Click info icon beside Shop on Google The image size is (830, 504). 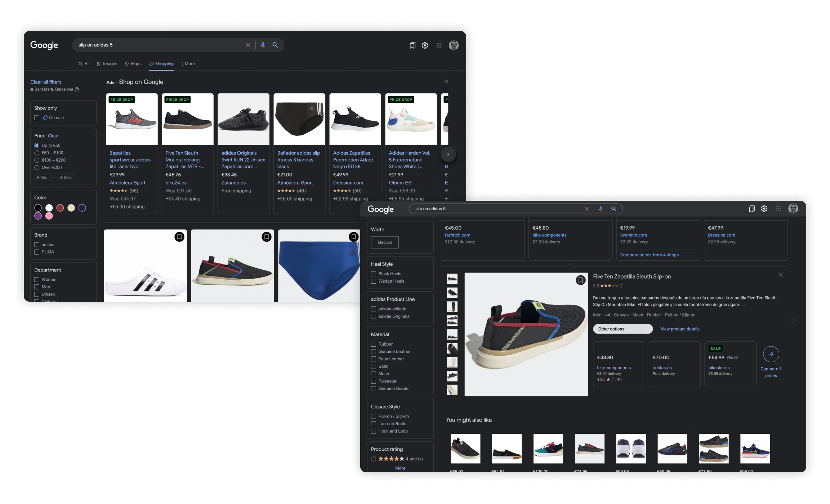[446, 82]
